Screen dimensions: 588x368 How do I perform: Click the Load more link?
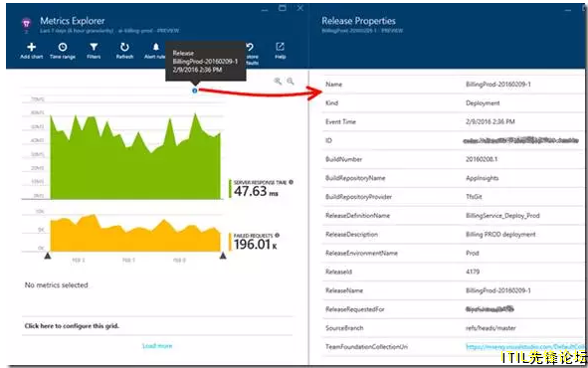point(157,346)
